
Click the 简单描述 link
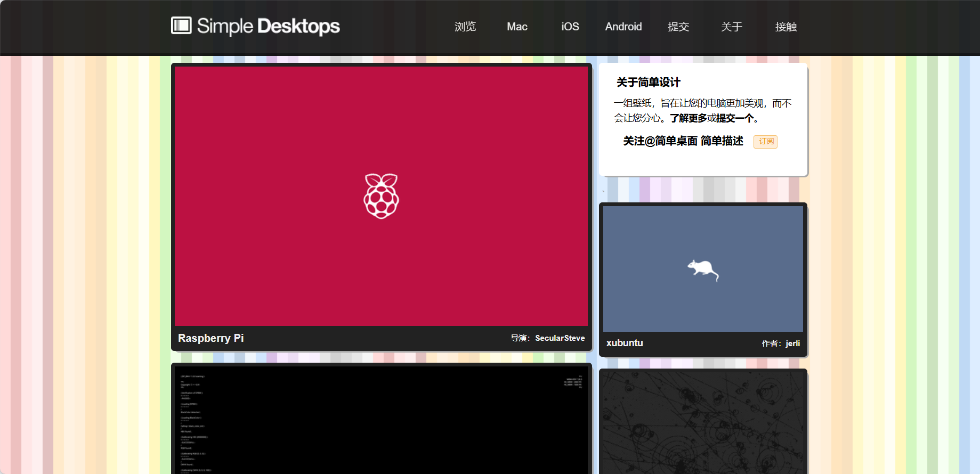pos(722,141)
